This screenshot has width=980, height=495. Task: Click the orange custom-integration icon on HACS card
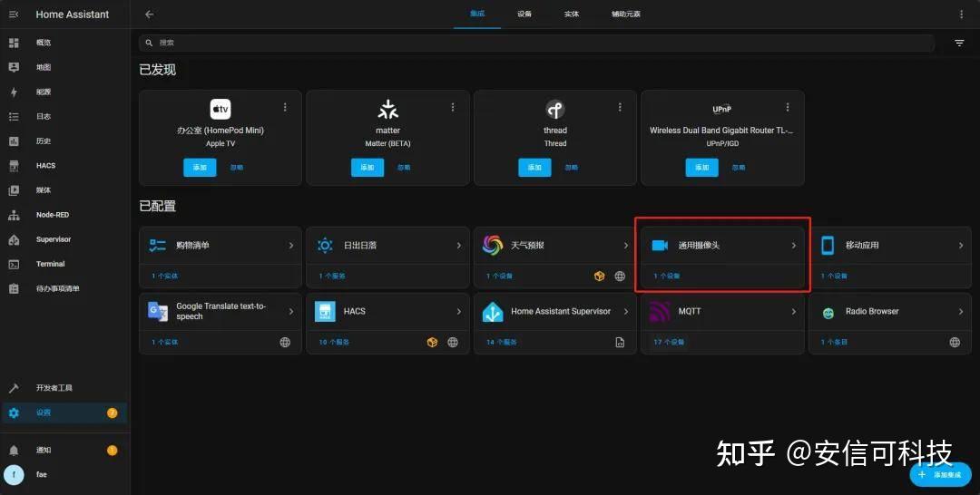point(432,342)
